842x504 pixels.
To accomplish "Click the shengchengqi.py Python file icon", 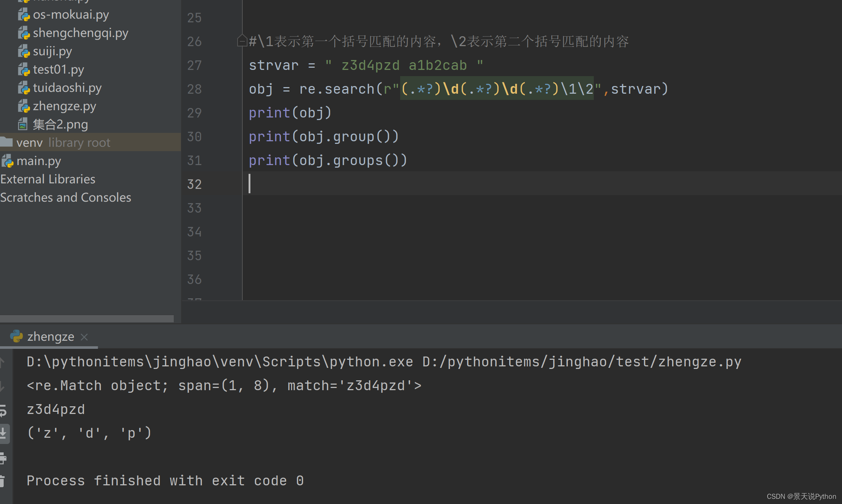I will (24, 33).
